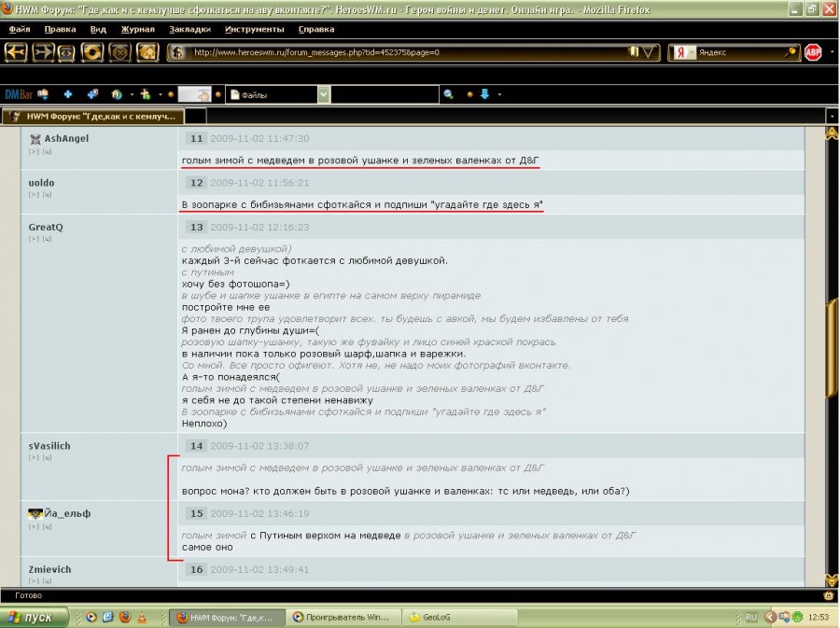Open GreatQ's user profile link
Image resolution: width=840 pixels, height=628 pixels.
point(46,227)
